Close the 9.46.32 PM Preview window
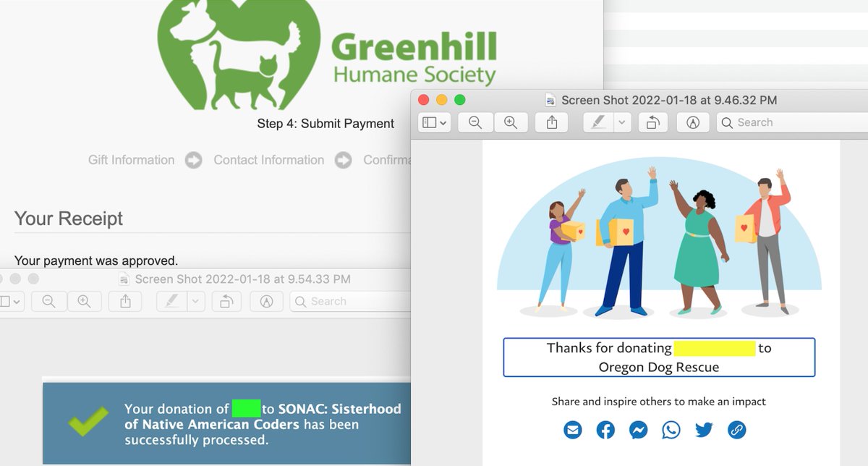This screenshot has width=868, height=466. point(425,100)
